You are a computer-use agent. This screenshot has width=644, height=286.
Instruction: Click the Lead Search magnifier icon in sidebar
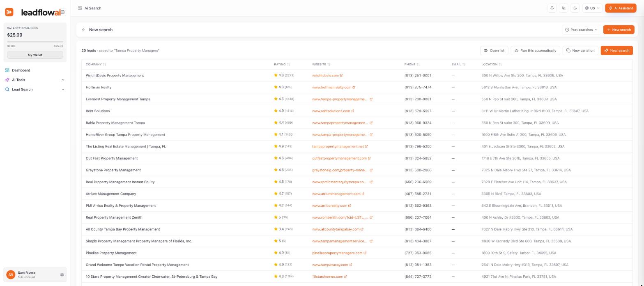coord(7,89)
